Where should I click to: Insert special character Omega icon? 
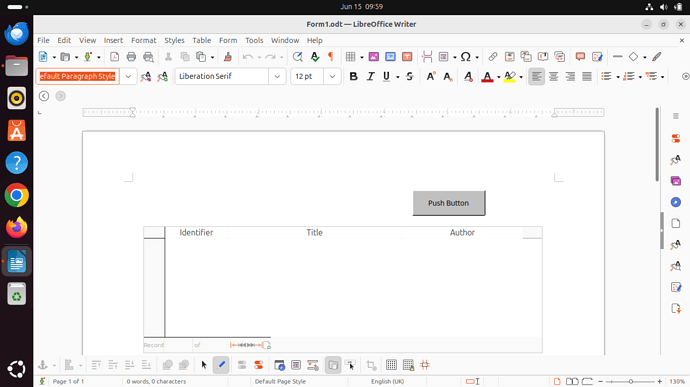tap(466, 57)
